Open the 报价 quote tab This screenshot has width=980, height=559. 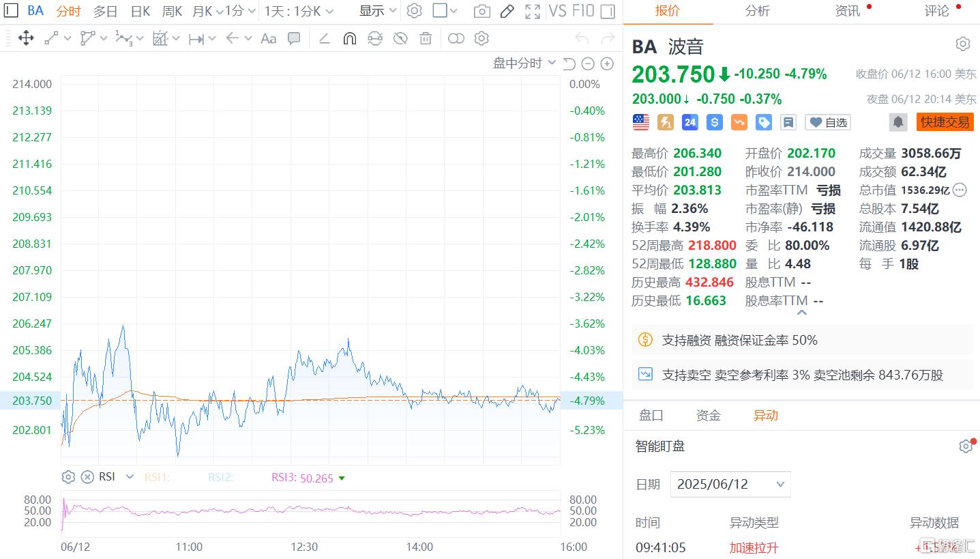668,11
